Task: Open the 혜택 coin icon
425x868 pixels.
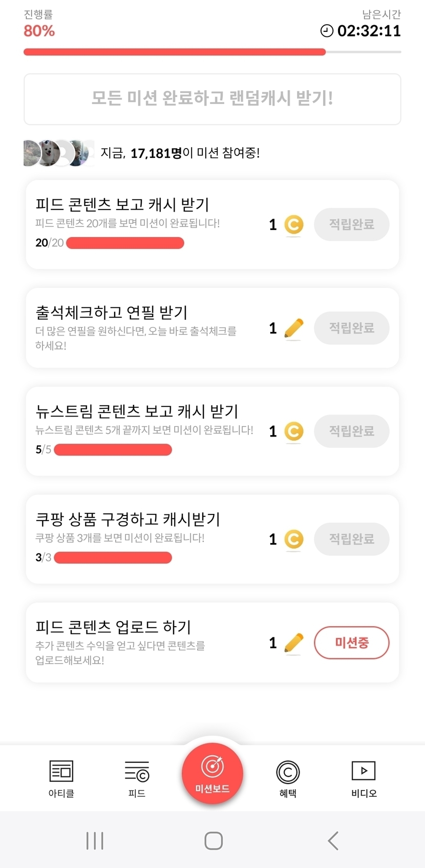Action: (288, 772)
